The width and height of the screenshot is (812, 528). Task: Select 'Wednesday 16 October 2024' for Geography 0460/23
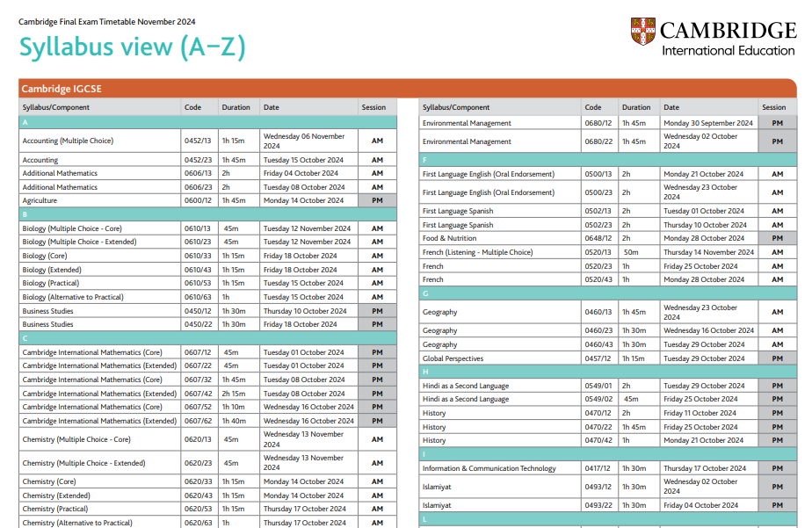(708, 330)
